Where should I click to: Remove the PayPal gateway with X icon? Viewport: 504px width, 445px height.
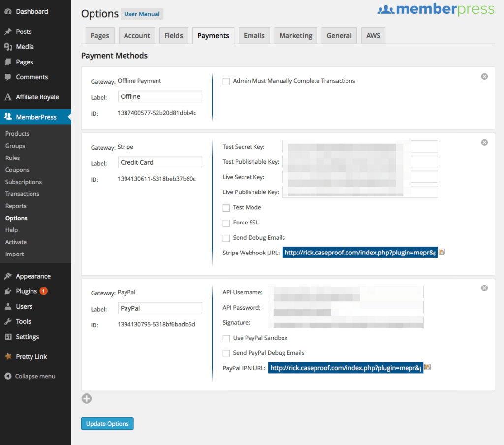[x=484, y=288]
